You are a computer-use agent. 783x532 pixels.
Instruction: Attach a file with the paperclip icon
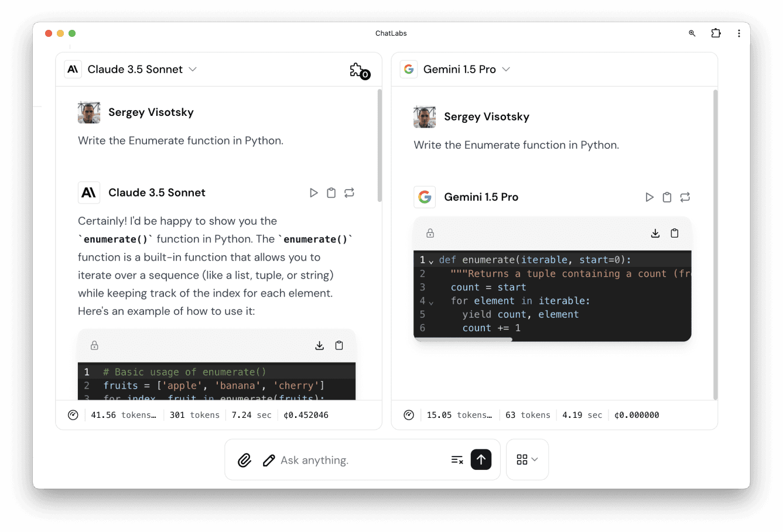[245, 460]
